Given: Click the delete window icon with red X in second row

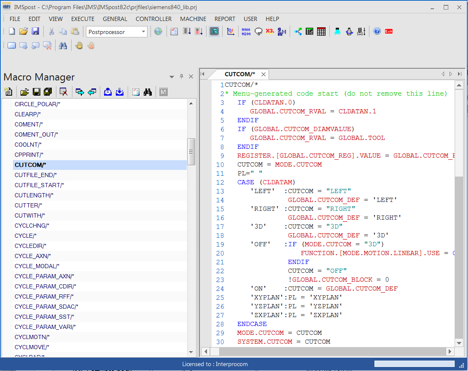Looking at the screenshot, I should tap(47, 46).
